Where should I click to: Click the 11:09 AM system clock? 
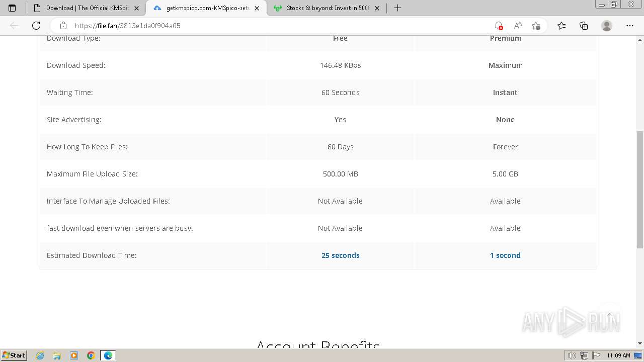[618, 355]
